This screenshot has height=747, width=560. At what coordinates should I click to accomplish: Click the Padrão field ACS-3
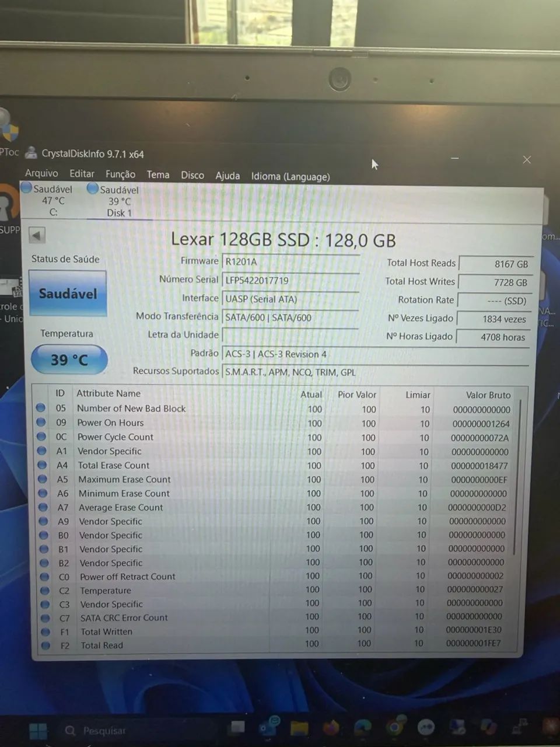(376, 354)
